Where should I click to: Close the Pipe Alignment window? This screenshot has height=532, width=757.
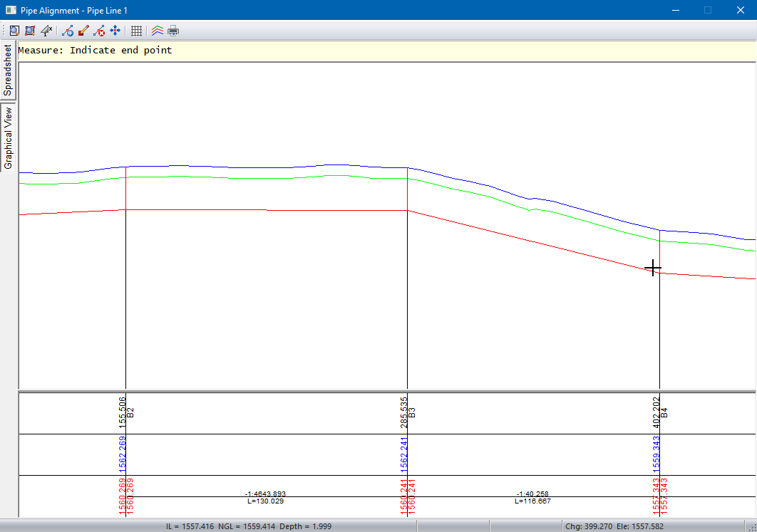click(740, 10)
